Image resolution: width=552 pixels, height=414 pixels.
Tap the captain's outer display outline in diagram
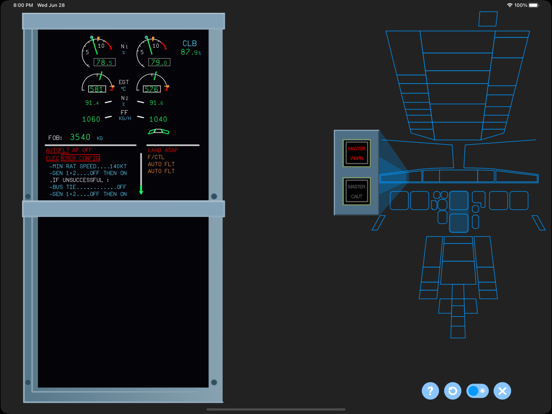coord(399,200)
